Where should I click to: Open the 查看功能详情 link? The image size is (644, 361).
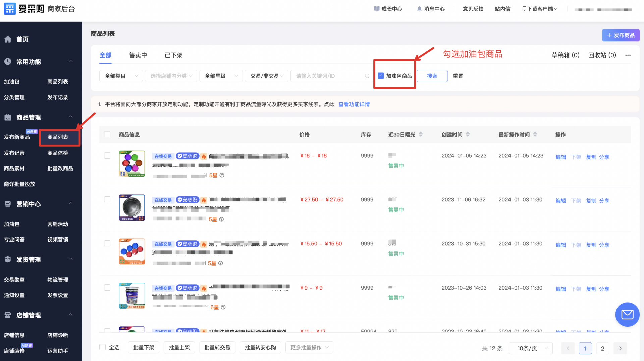(x=354, y=104)
